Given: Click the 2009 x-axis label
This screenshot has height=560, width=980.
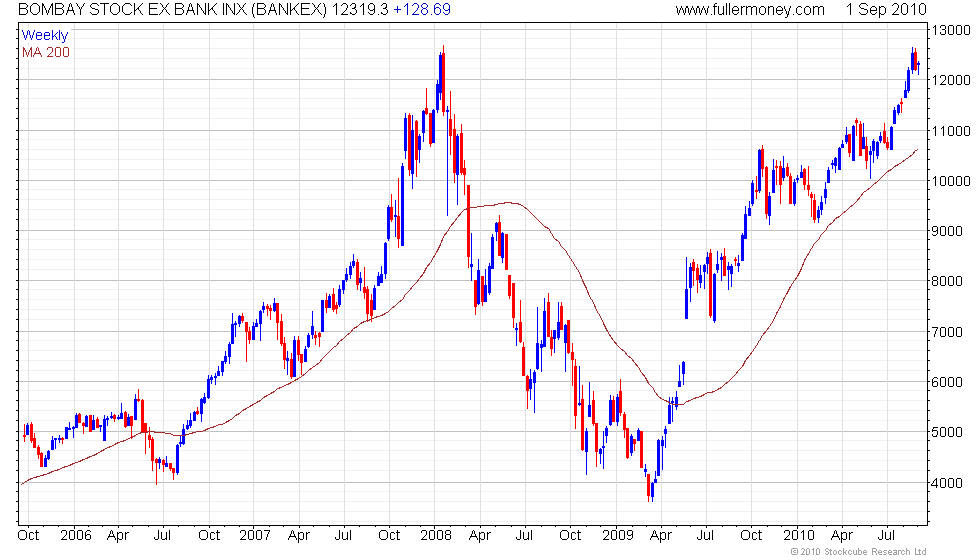Looking at the screenshot, I should coord(618,536).
